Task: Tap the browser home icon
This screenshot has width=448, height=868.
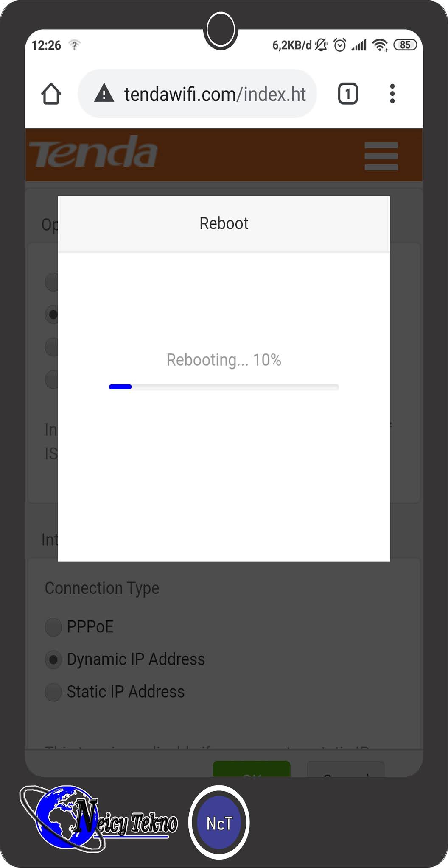Action: click(51, 94)
